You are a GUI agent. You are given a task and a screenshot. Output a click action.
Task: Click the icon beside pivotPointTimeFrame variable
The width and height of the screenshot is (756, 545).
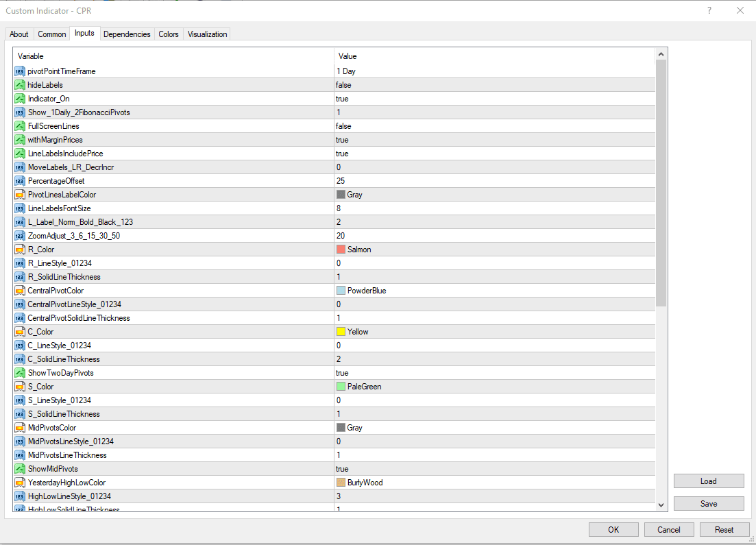[19, 71]
